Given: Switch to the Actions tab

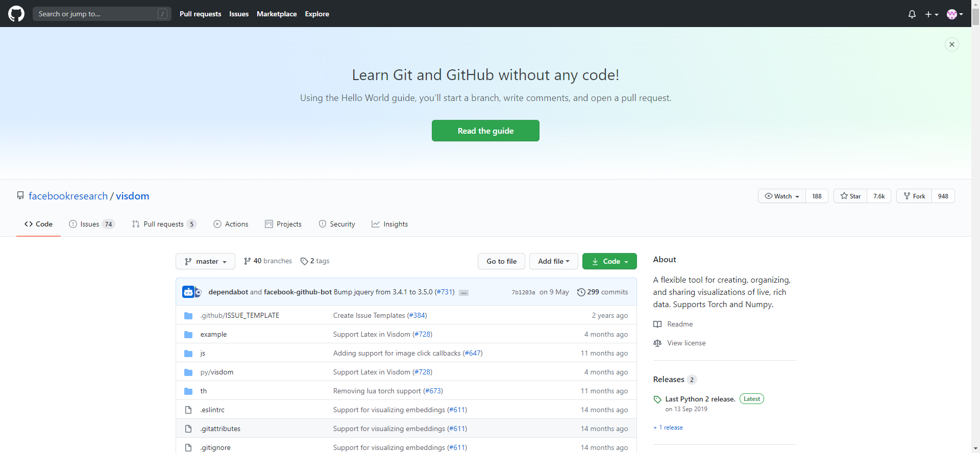Looking at the screenshot, I should (231, 224).
